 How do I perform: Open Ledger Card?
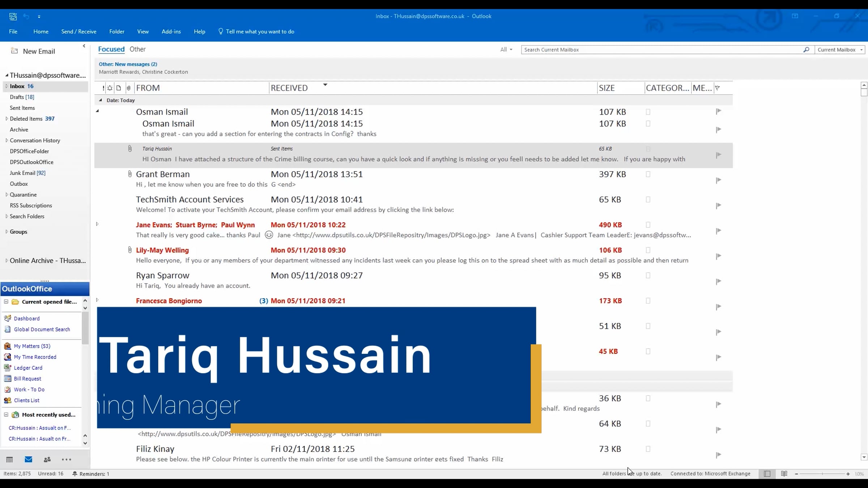click(28, 368)
